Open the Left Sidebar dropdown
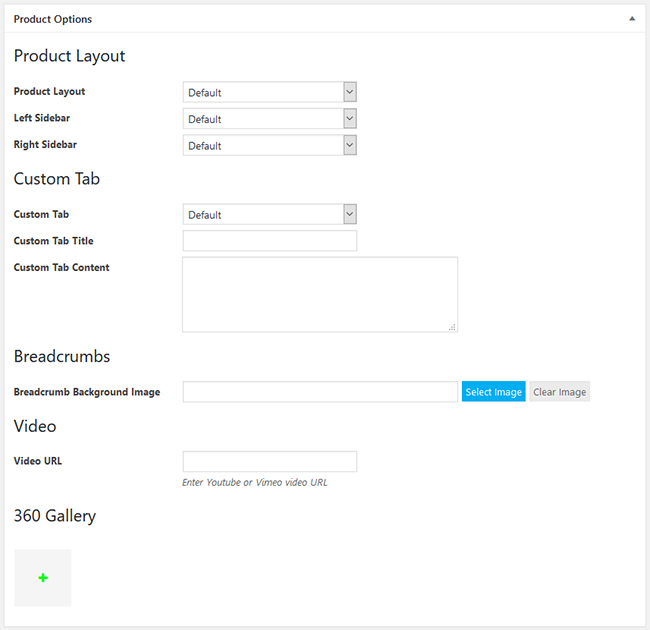Image resolution: width=650 pixels, height=630 pixels. coord(269,119)
